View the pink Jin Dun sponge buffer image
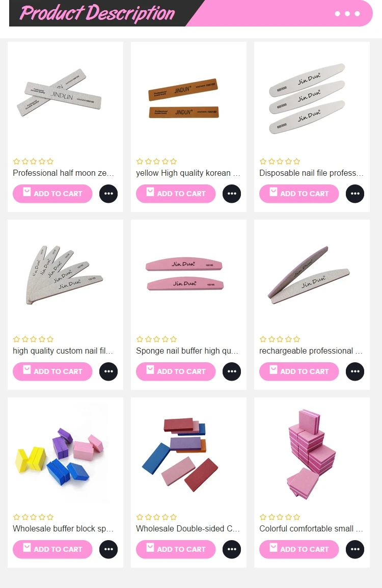This screenshot has height=588, width=382. click(184, 274)
